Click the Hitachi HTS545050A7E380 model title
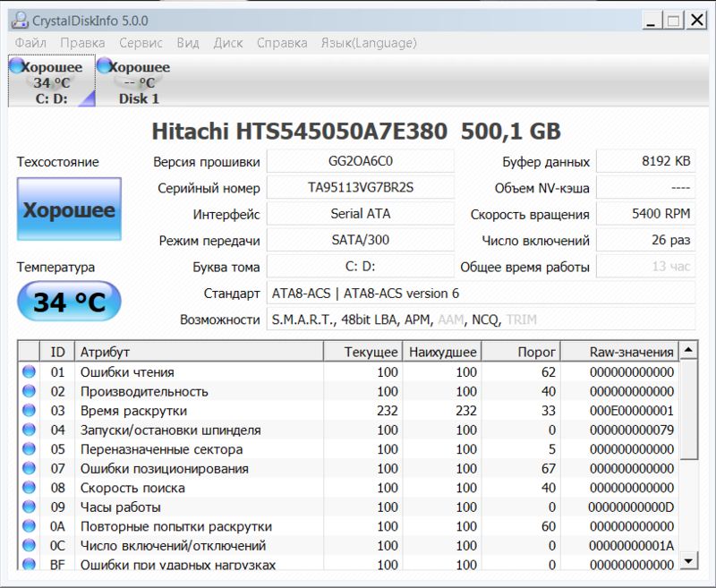Screen dimensions: 716x588 tap(300, 131)
